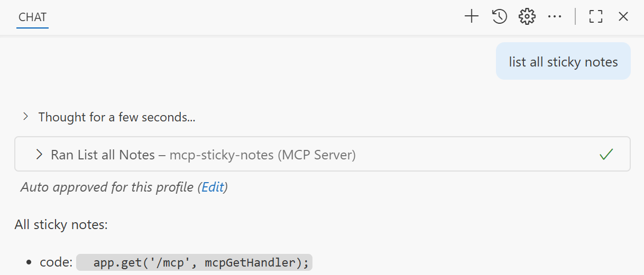Image resolution: width=644 pixels, height=275 pixels.
Task: Expand the 'Thought for a few seconds' chevron
Action: pos(25,117)
